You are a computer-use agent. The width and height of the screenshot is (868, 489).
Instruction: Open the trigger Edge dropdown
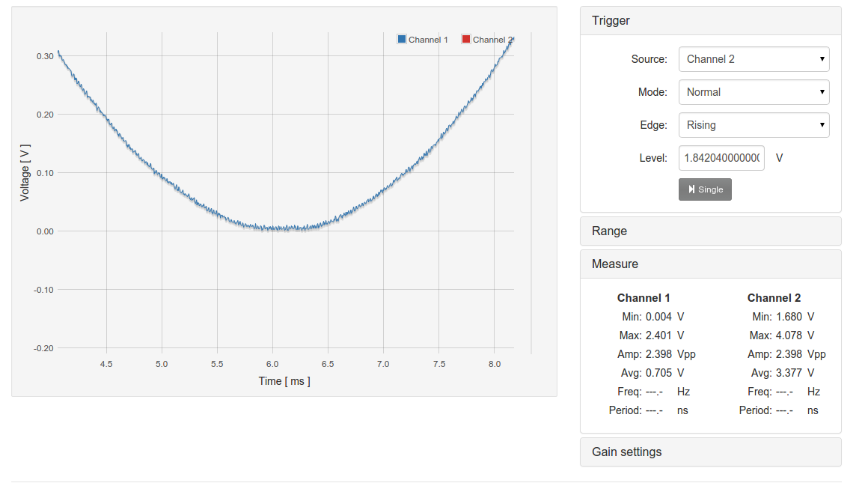pyautogui.click(x=754, y=125)
